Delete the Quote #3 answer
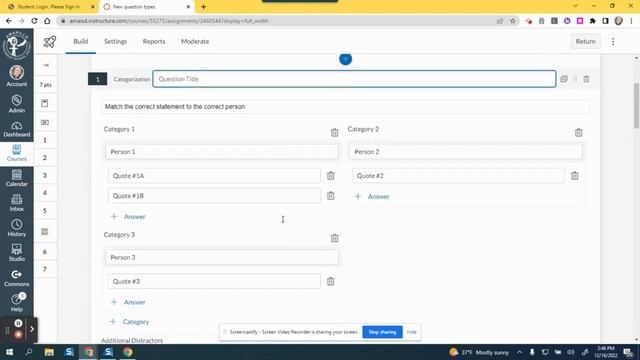 pyautogui.click(x=331, y=281)
